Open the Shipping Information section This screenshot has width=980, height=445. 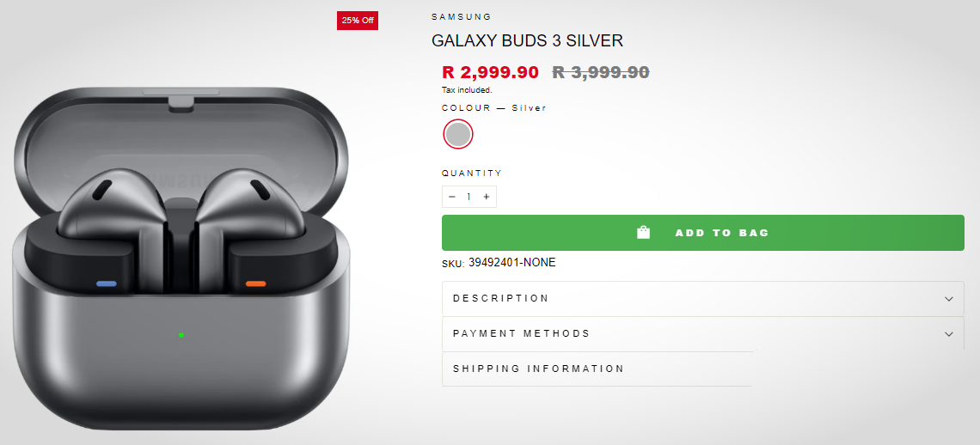click(x=538, y=369)
